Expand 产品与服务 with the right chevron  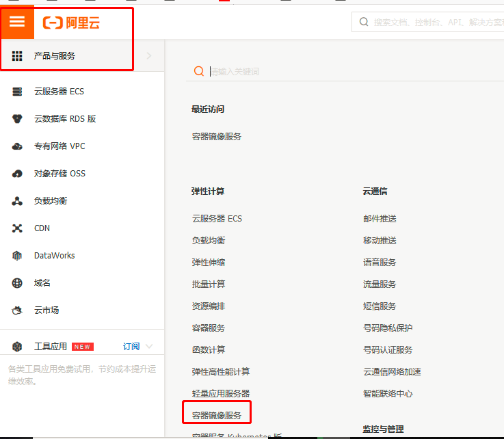149,56
